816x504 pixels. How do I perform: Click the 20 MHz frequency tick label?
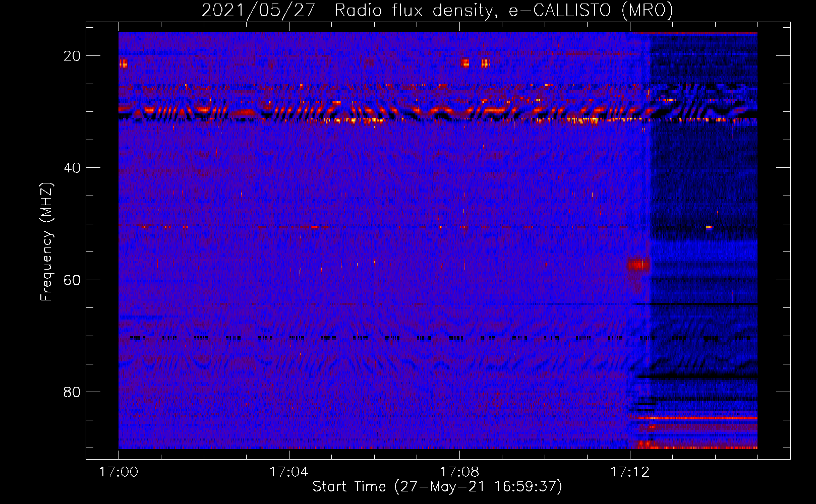[72, 56]
